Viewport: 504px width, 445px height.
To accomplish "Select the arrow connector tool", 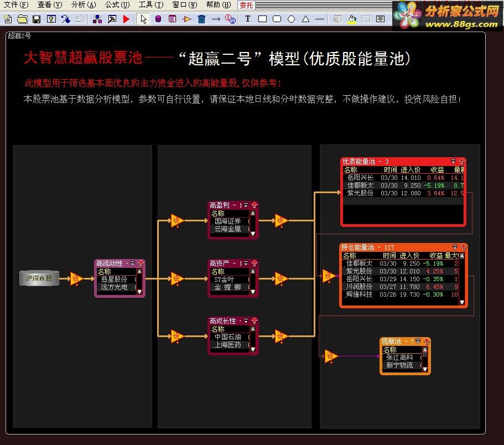I will [216, 19].
